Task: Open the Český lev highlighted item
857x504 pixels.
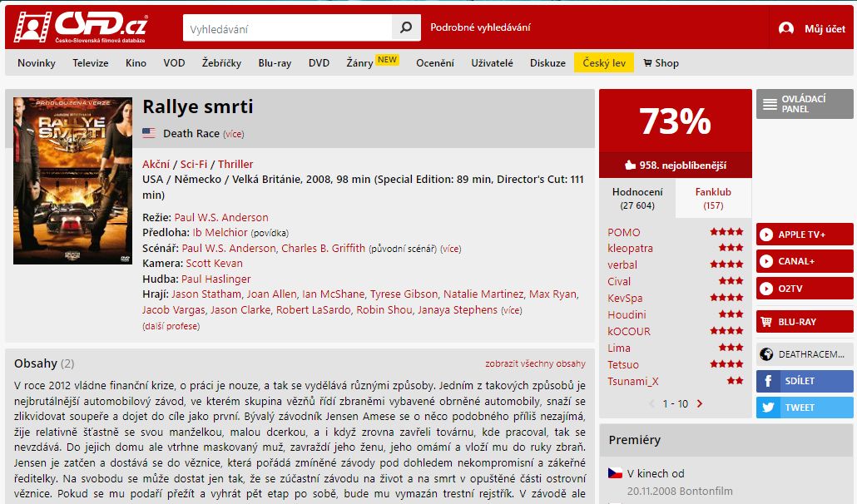Action: point(604,63)
